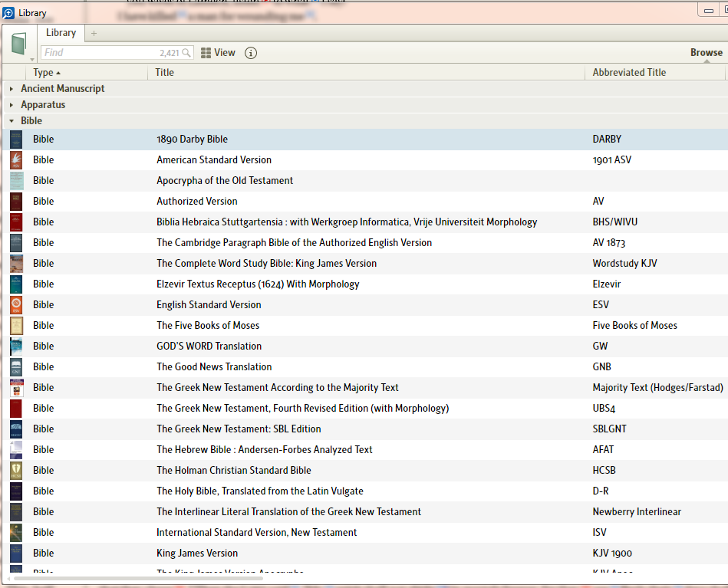This screenshot has width=728, height=588.
Task: Click the Apocrypha of the Old Testament cover
Action: click(16, 180)
